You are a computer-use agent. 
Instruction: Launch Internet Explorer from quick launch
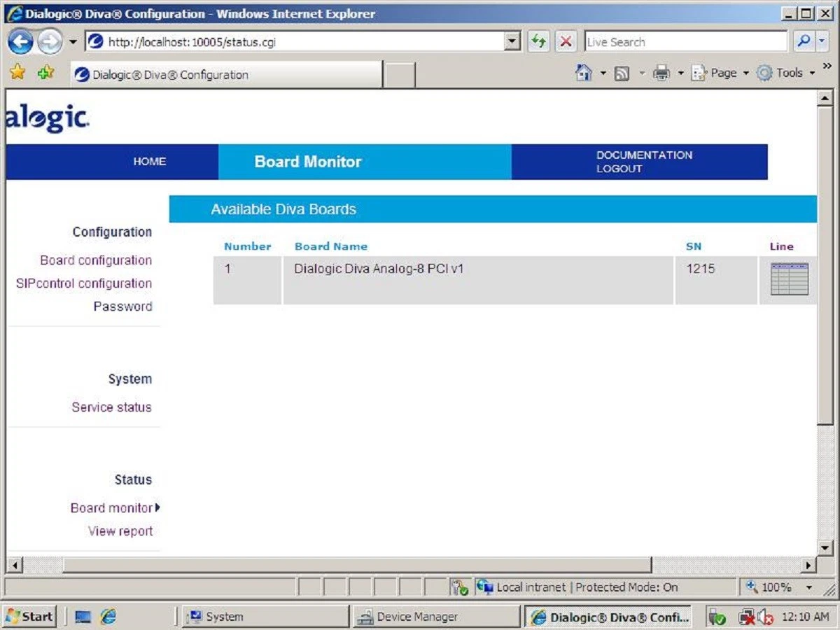point(108,617)
